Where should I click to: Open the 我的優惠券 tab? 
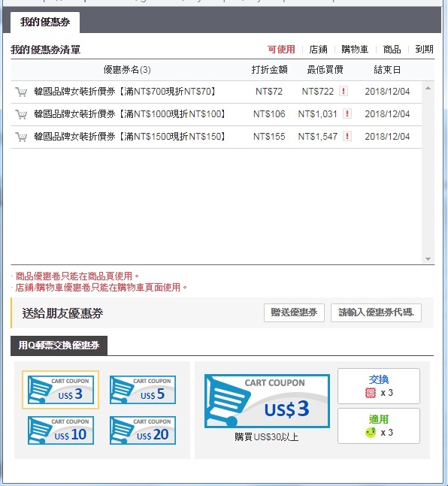[x=45, y=23]
